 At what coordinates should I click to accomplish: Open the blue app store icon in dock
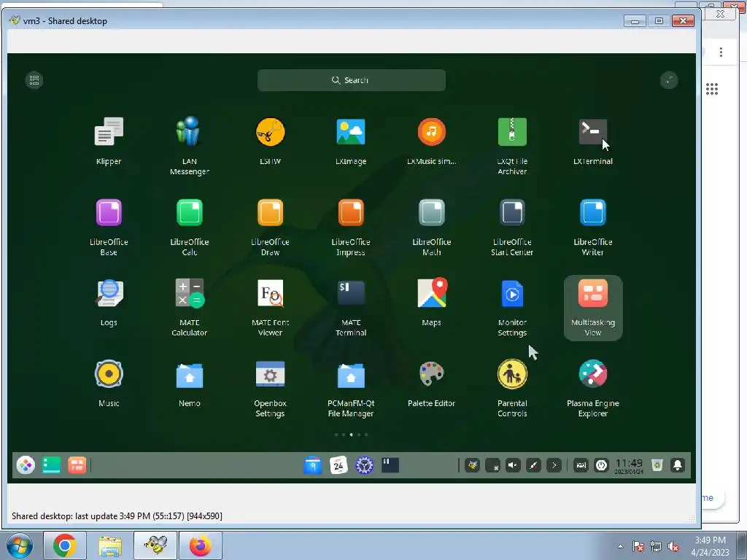pos(312,465)
